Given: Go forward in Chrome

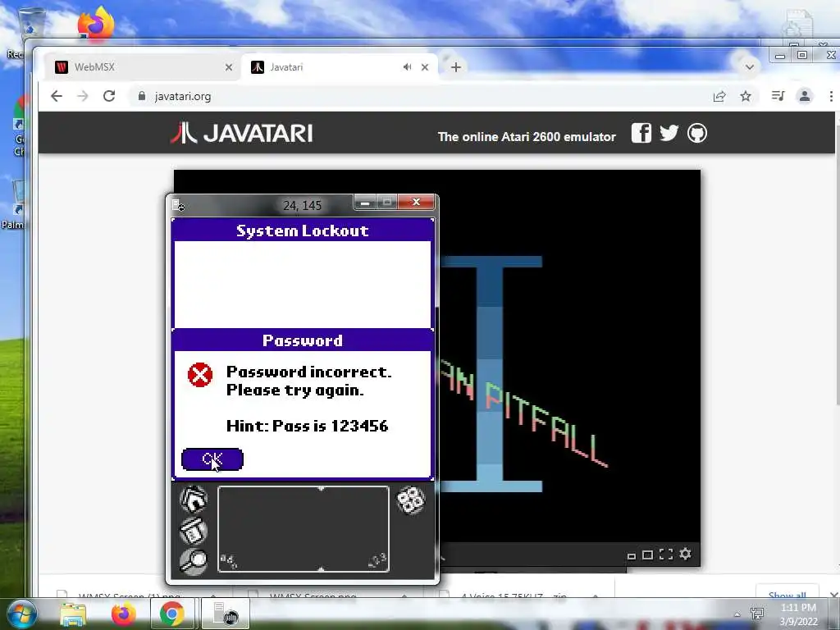Looking at the screenshot, I should [83, 96].
